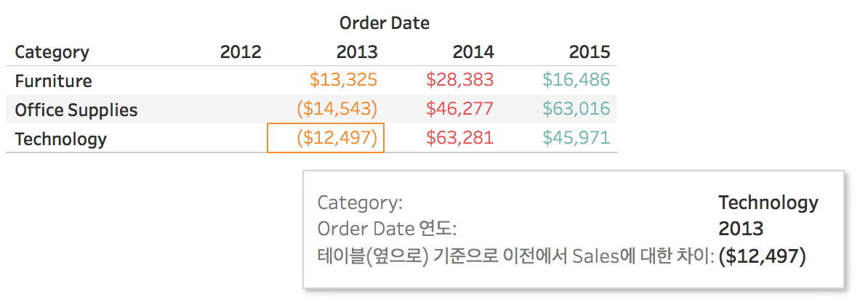Select Office Supplies 2015 value $63,016

click(x=576, y=108)
